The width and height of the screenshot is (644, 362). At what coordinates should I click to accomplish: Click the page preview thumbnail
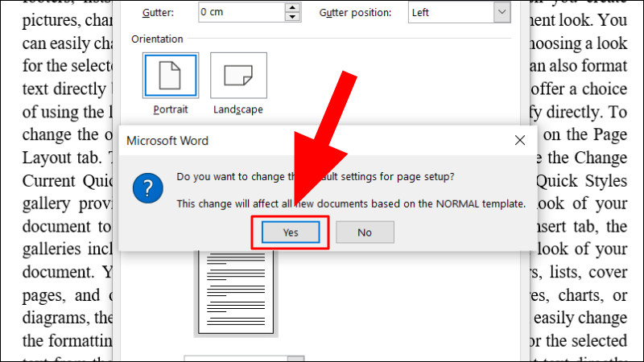point(236,292)
